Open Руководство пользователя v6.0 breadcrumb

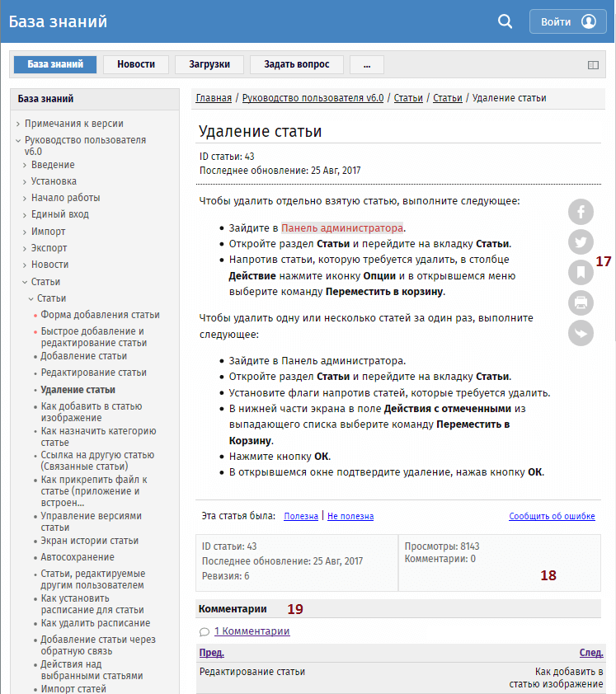tap(313, 98)
